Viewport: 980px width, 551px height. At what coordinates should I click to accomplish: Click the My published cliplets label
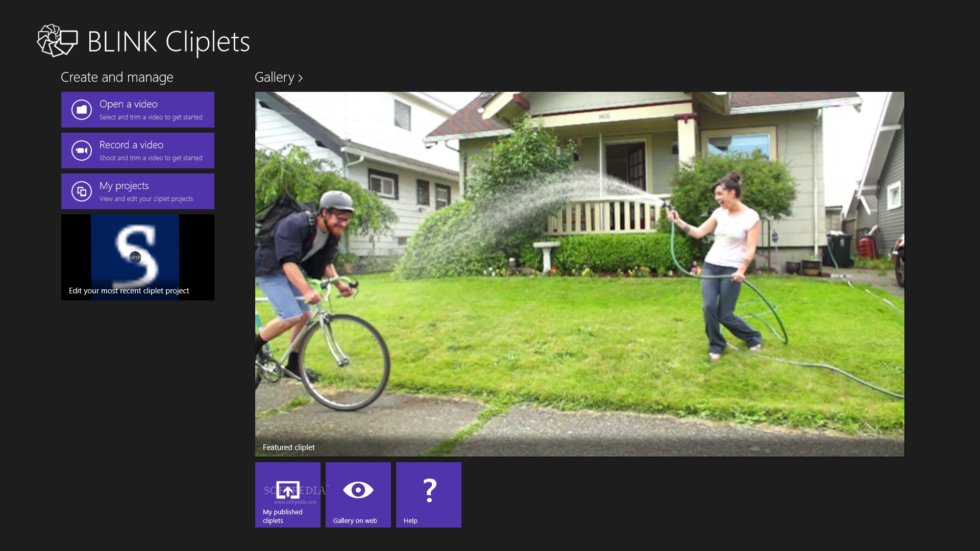click(283, 516)
